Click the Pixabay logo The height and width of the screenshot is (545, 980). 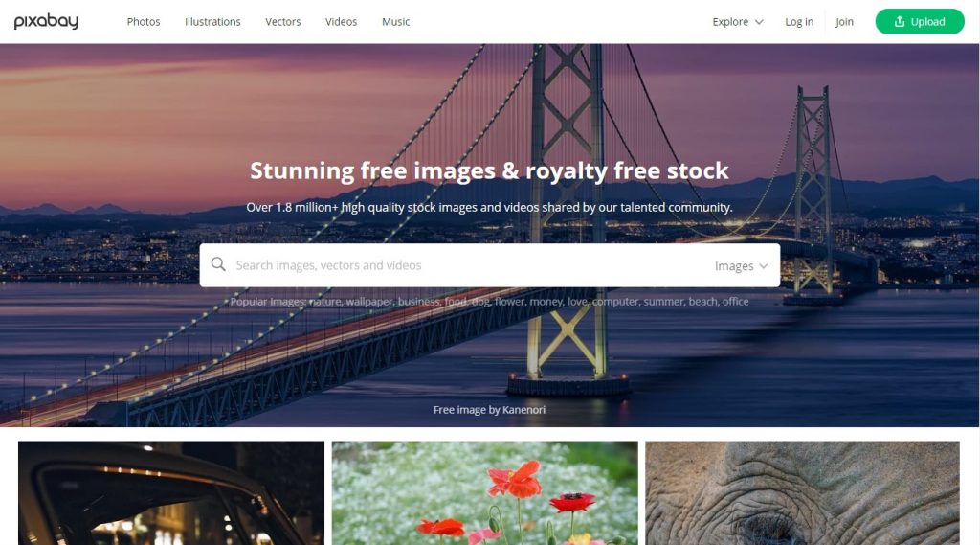click(x=46, y=21)
